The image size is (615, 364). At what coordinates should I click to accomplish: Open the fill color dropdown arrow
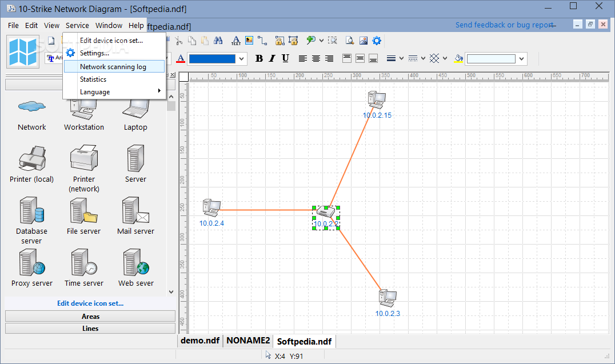pos(522,59)
